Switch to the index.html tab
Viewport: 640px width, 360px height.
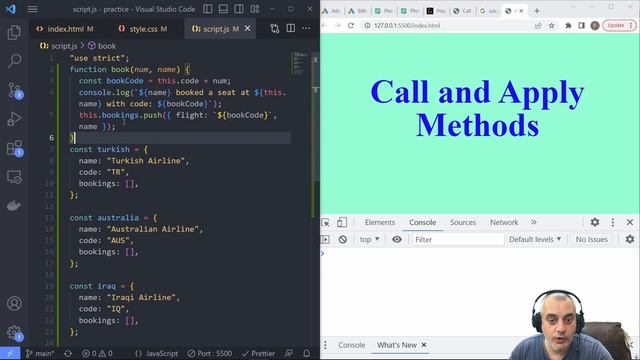tap(65, 29)
